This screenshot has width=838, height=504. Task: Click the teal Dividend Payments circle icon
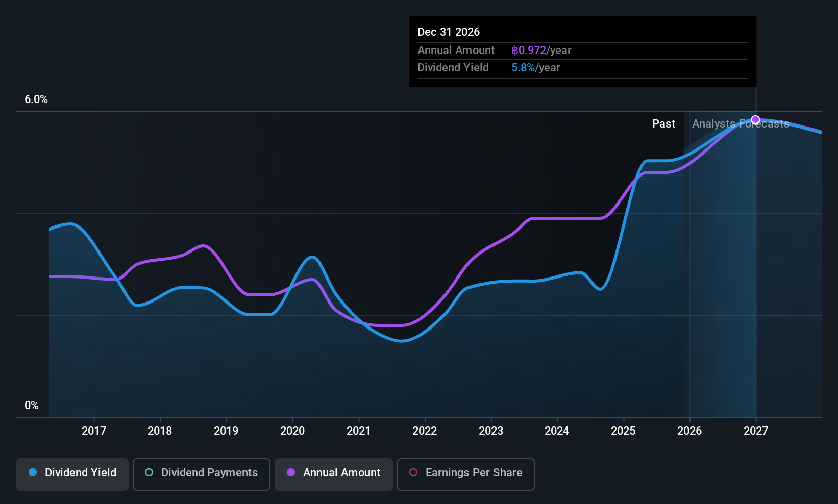coord(149,473)
